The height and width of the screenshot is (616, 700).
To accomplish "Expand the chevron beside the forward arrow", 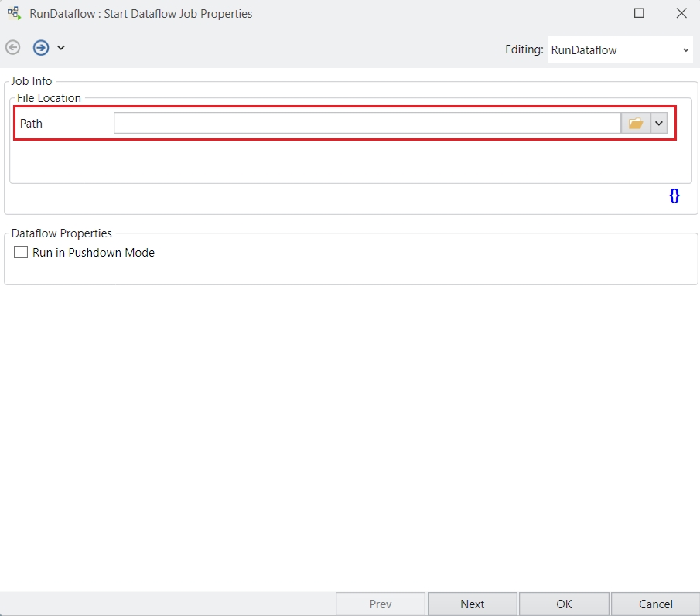I will tap(61, 48).
